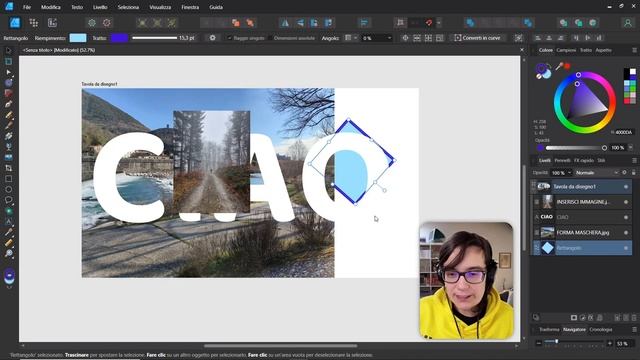Click the eyedropper color picker icon
This screenshot has height=360, width=640.
559,66
